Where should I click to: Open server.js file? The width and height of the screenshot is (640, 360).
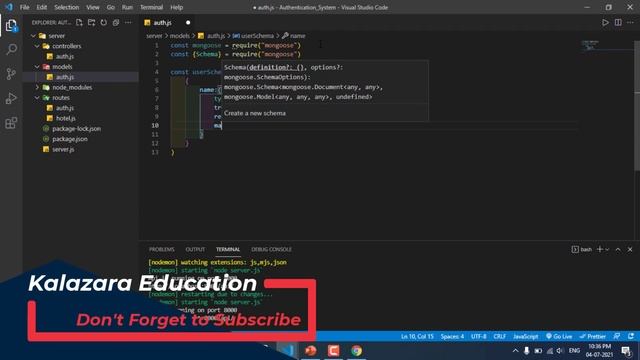click(x=63, y=149)
